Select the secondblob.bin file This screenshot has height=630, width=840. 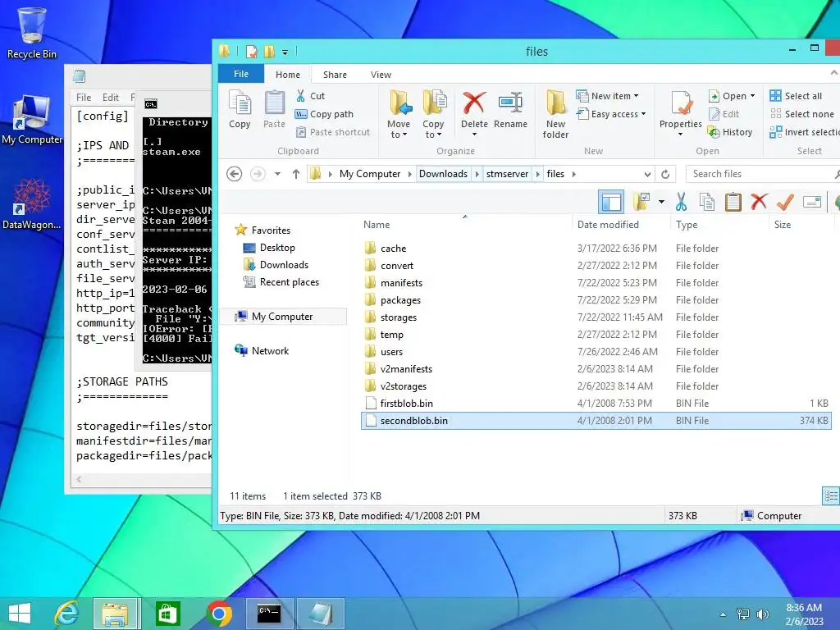click(596, 421)
